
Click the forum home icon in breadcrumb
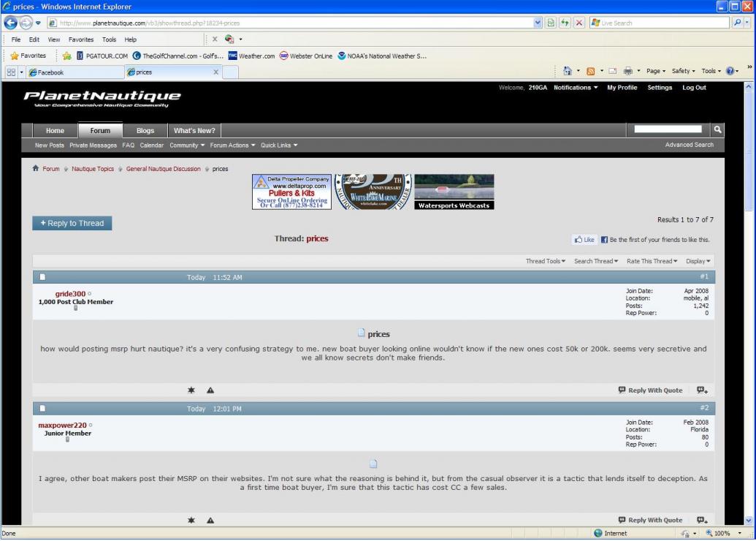click(x=36, y=169)
